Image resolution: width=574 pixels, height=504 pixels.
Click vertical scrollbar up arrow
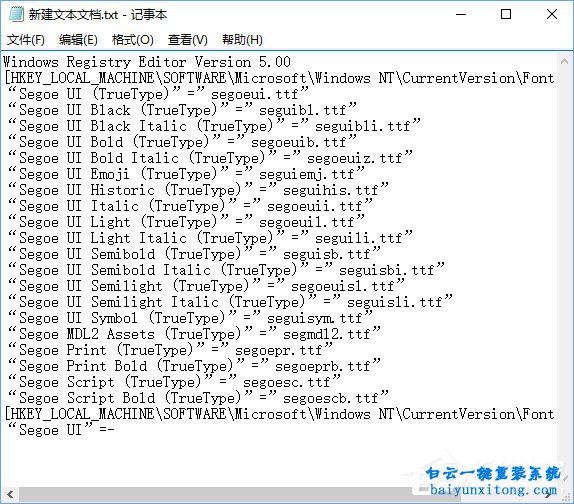point(564,61)
